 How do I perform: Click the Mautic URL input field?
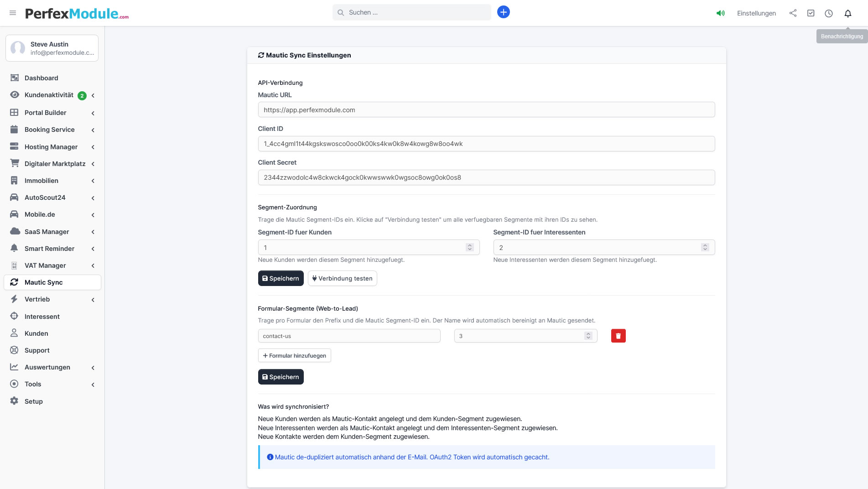(x=486, y=110)
